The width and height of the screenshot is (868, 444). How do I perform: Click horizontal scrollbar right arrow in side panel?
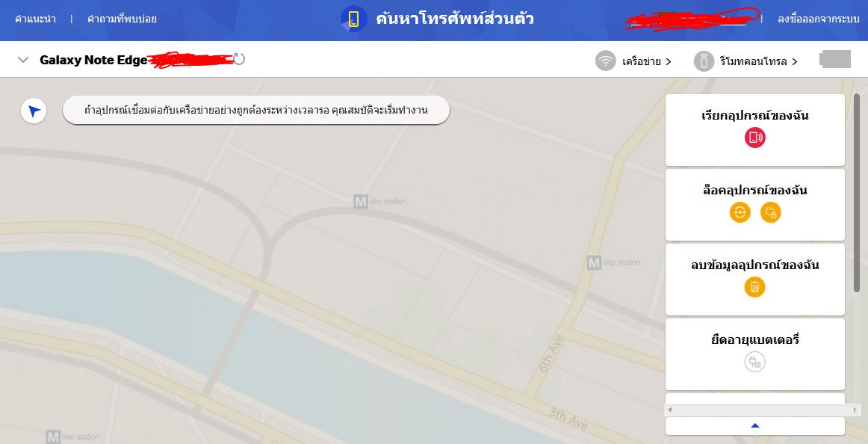coord(856,410)
